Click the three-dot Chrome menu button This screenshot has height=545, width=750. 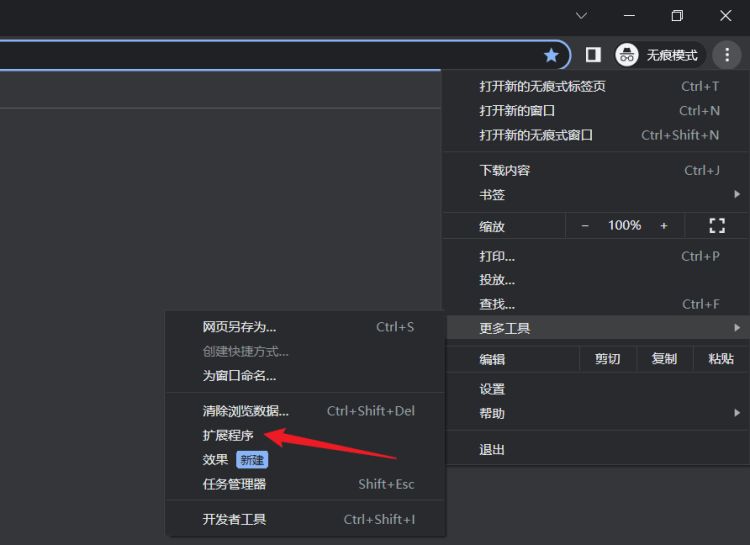(x=727, y=55)
